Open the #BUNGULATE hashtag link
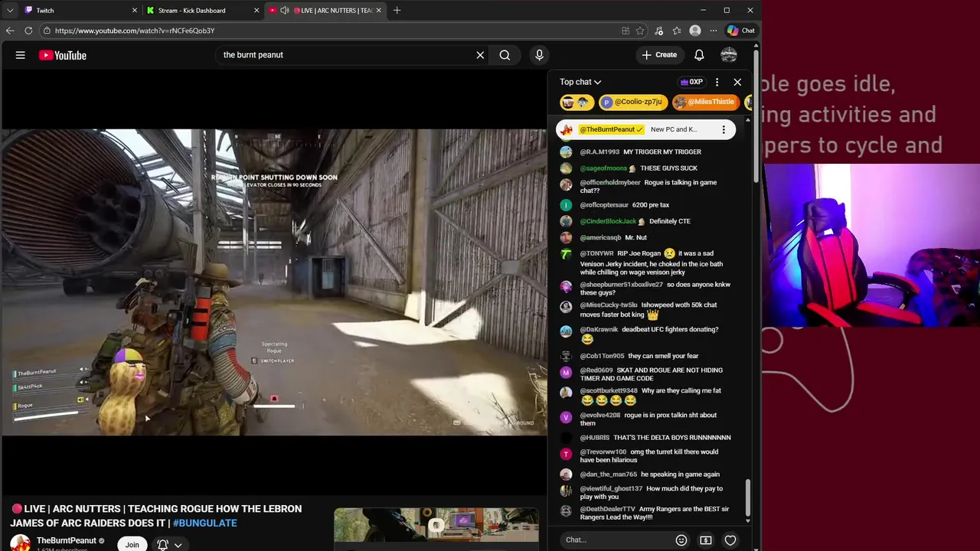980x551 pixels. pyautogui.click(x=205, y=523)
